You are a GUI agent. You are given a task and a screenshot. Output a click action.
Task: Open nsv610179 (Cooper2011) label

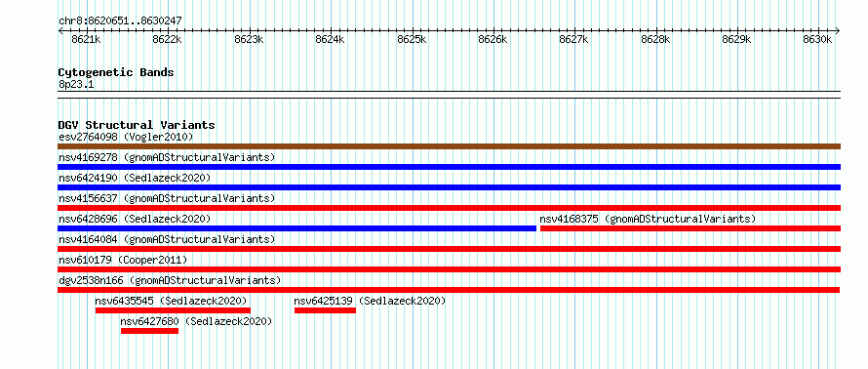coord(123,260)
